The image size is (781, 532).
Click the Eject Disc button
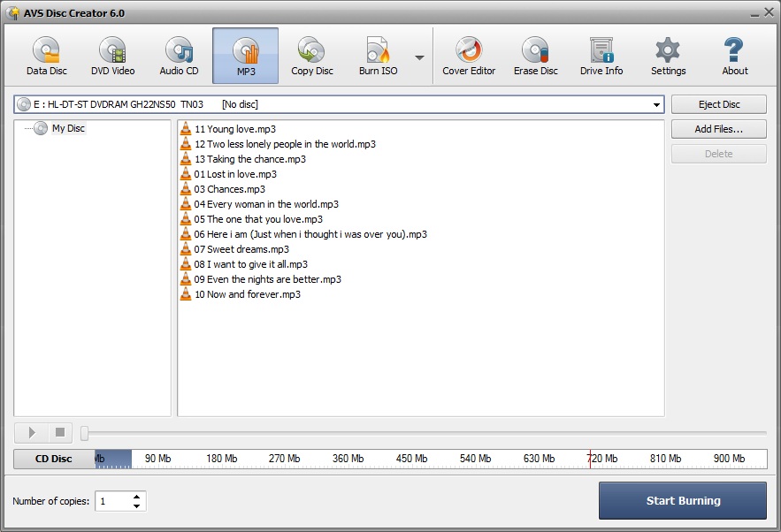[x=718, y=103]
